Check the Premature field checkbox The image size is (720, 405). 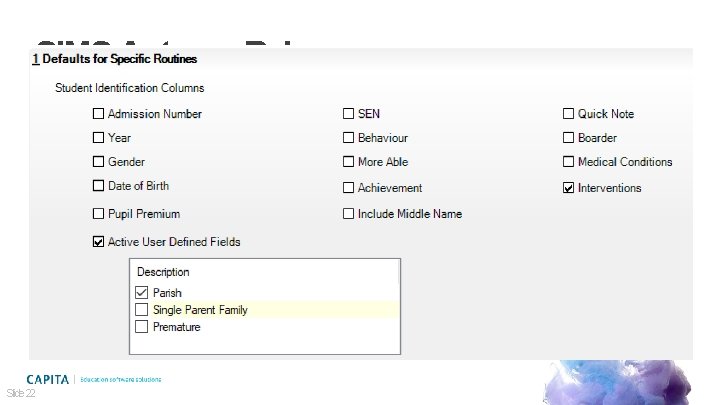(141, 327)
